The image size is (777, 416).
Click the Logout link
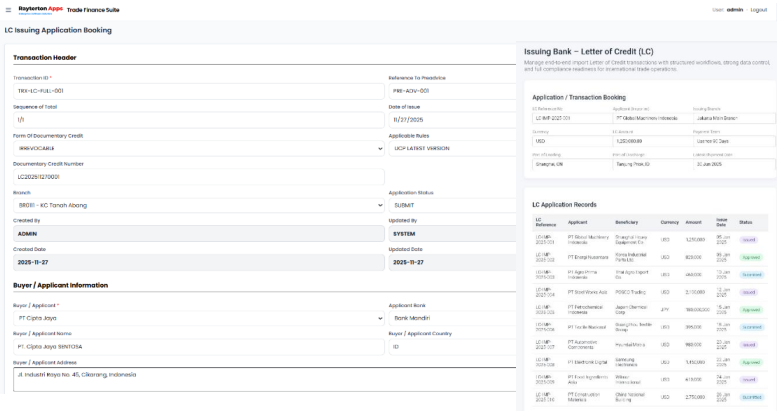[758, 10]
